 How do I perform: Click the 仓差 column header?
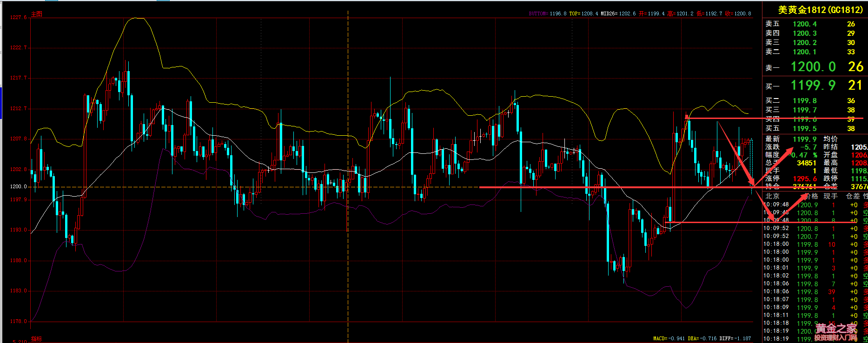click(x=853, y=196)
